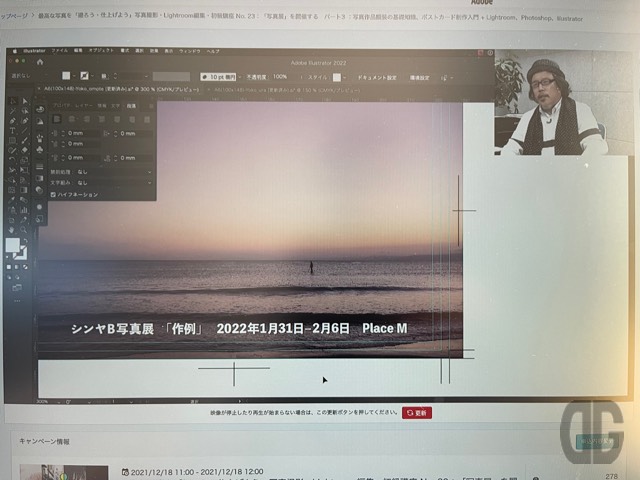Viewport: 640px width, 480px height.
Task: Open the Apple menu
Action: [x=14, y=51]
